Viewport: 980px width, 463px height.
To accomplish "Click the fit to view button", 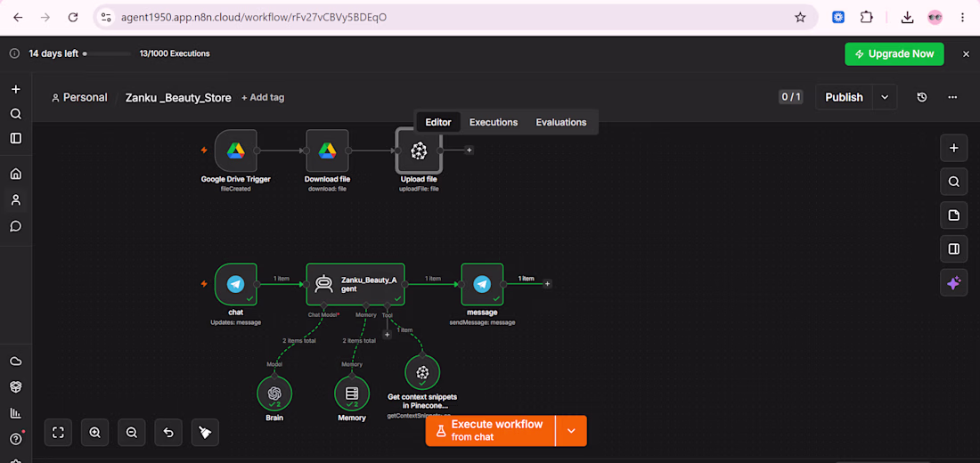I will (58, 433).
